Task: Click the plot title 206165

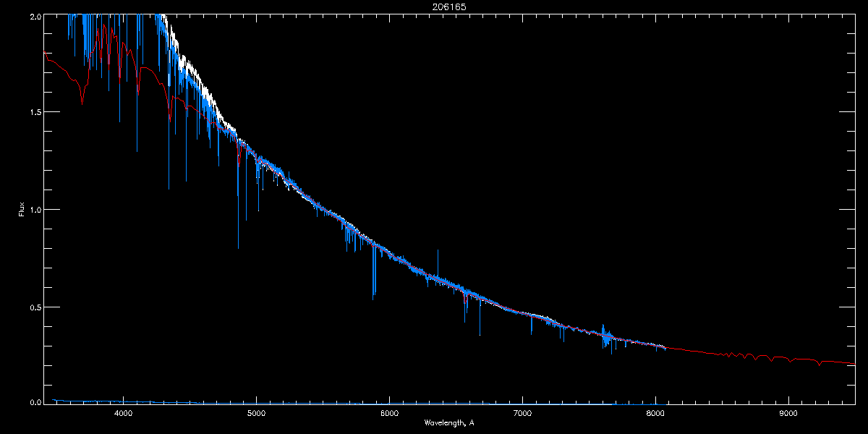Action: click(449, 7)
